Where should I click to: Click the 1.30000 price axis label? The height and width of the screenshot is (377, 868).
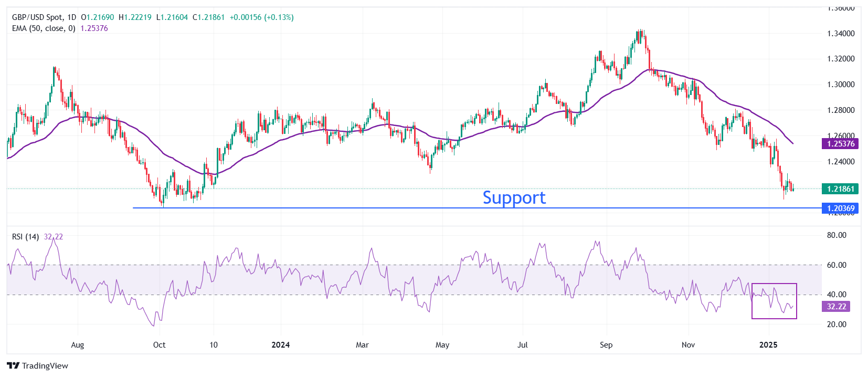tap(841, 85)
